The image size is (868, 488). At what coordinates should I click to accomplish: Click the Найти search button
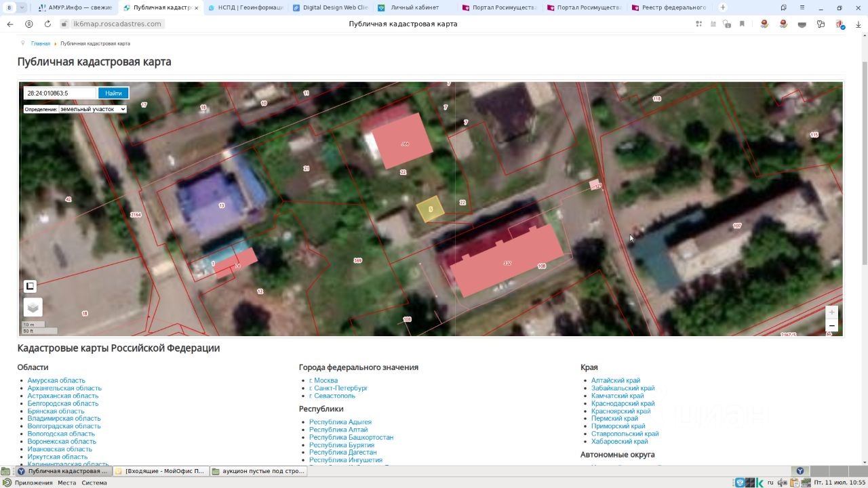pos(113,93)
